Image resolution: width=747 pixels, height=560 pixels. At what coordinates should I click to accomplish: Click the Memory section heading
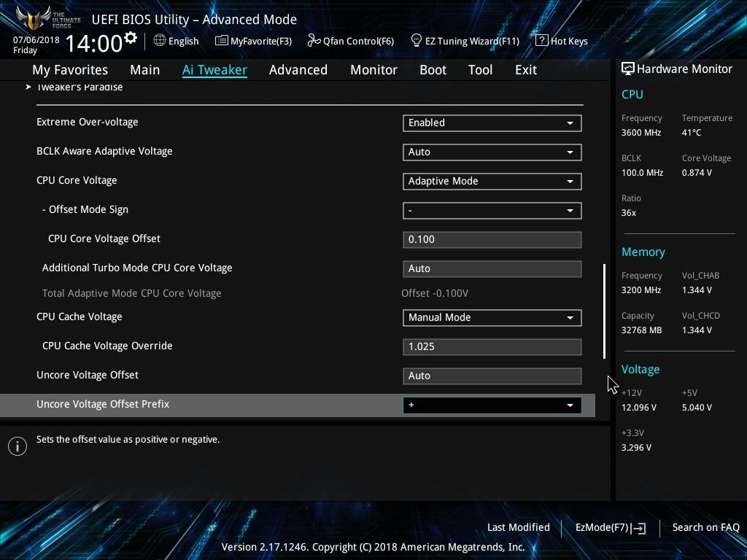point(643,252)
